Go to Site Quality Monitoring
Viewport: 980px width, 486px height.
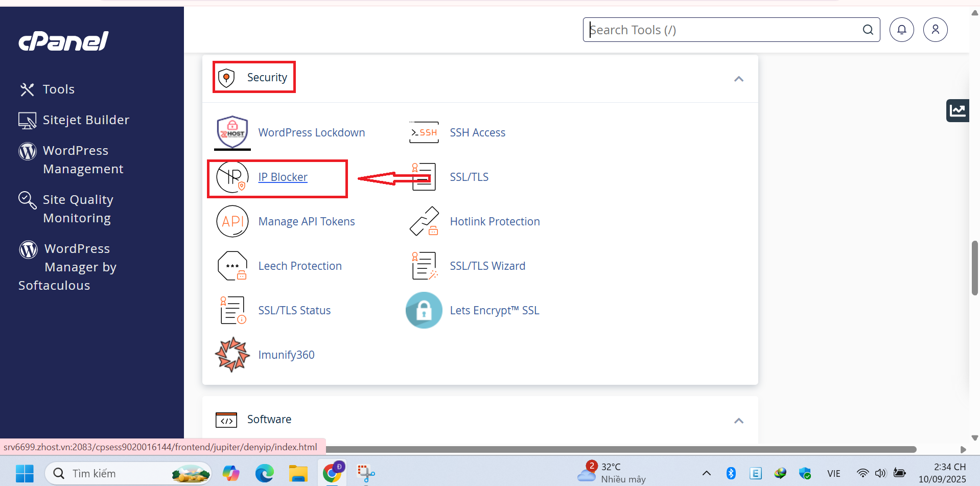point(78,209)
